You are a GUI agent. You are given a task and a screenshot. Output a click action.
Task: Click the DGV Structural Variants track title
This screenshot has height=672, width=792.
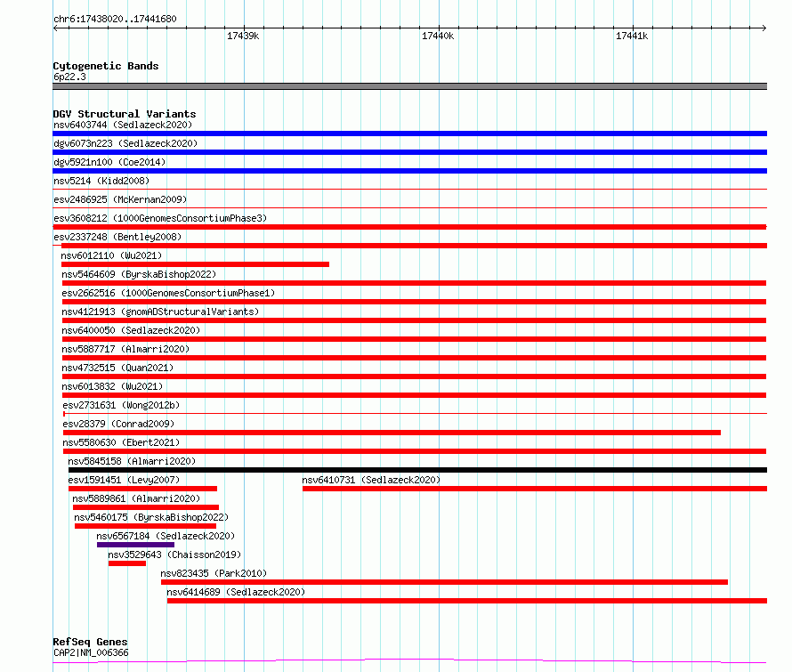[125, 114]
